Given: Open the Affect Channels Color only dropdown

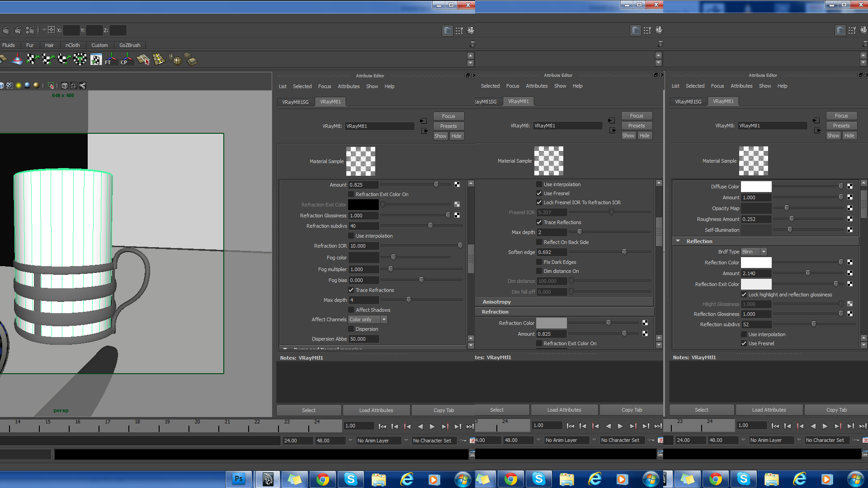Looking at the screenshot, I should click(x=368, y=319).
